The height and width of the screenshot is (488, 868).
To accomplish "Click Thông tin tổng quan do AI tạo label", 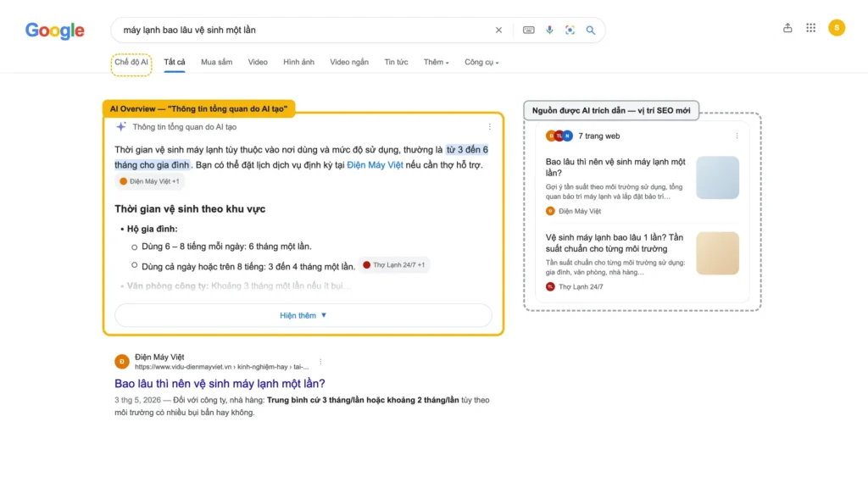I will pyautogui.click(x=184, y=127).
